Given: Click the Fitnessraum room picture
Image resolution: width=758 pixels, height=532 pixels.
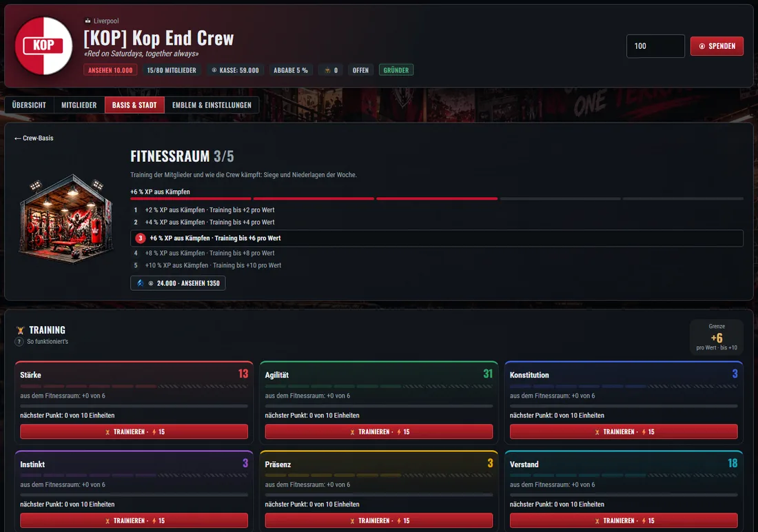Looking at the screenshot, I should point(67,218).
